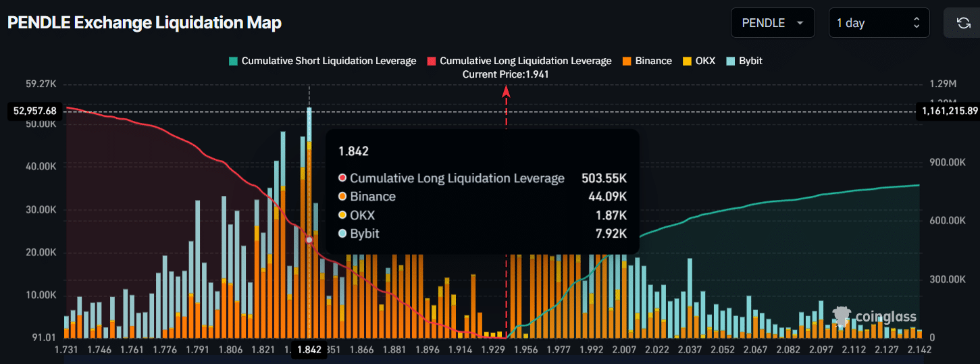Click the 1.842 x-axis price label
This screenshot has width=980, height=364.
tap(309, 350)
